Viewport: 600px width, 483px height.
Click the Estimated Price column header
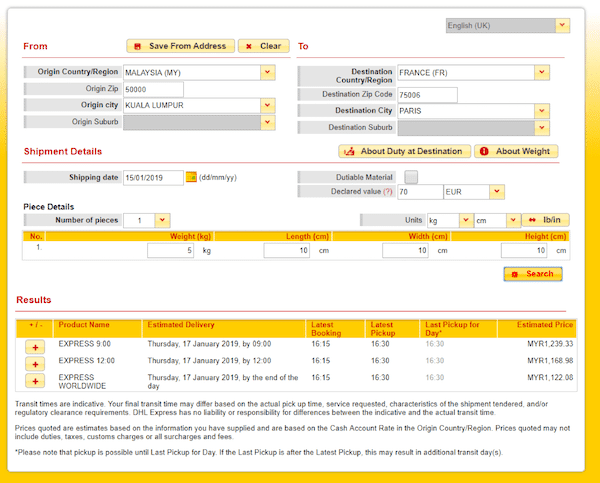[545, 325]
